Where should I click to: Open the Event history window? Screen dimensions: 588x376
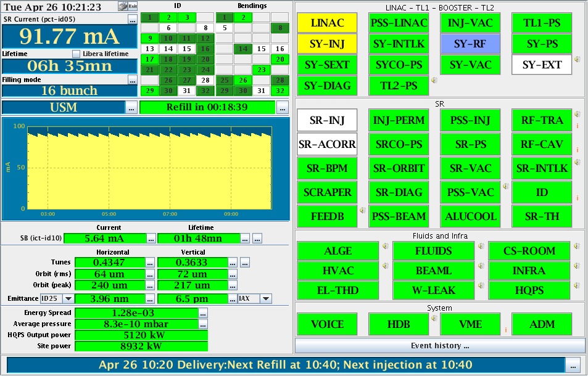tap(440, 346)
